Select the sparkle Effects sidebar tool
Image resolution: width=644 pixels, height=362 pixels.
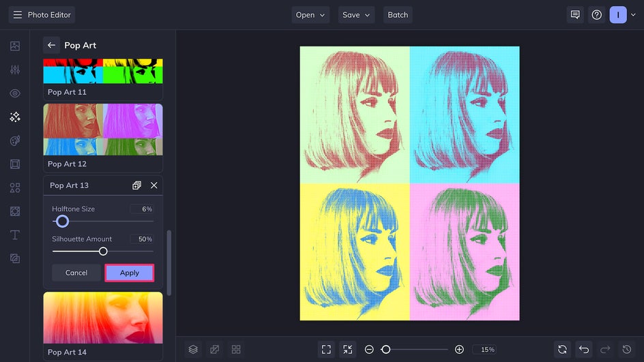tap(15, 117)
